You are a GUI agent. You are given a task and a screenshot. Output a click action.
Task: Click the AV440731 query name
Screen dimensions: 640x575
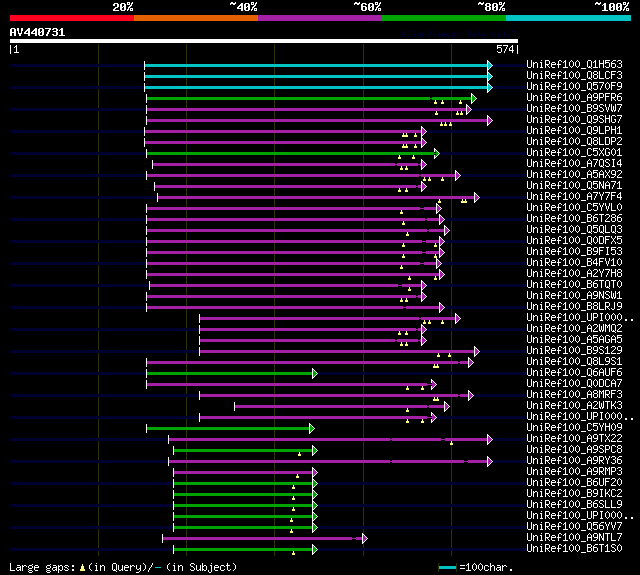37,32
